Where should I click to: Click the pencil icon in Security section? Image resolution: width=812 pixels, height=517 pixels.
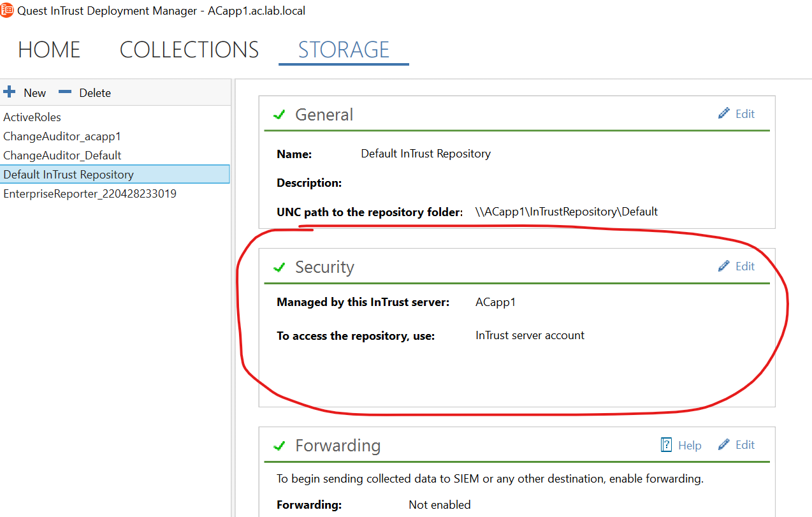pos(723,266)
